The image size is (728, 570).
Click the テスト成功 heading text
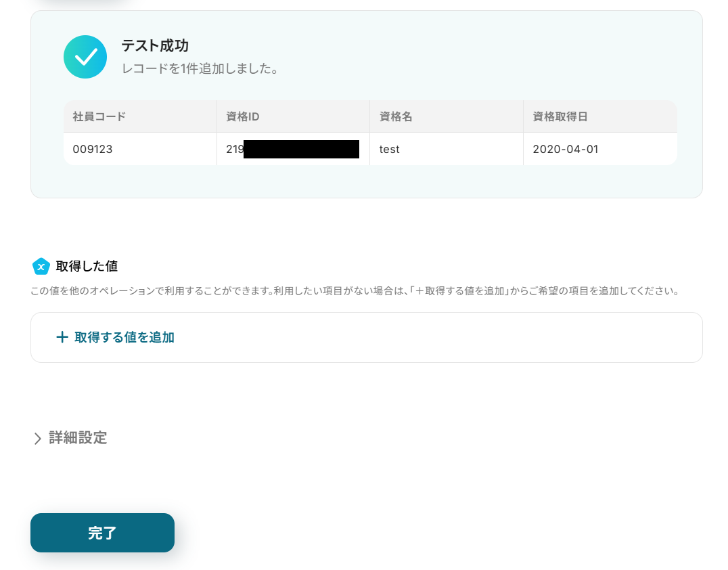pos(155,45)
